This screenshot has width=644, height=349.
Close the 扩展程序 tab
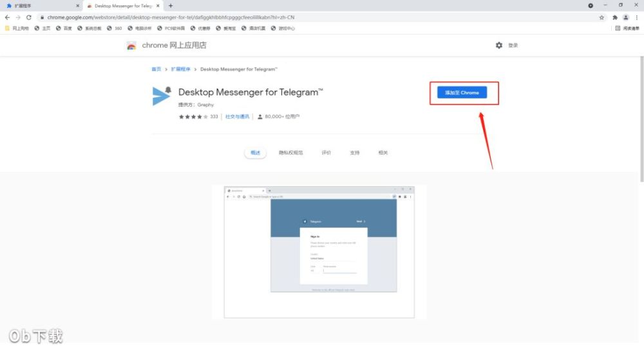click(78, 6)
